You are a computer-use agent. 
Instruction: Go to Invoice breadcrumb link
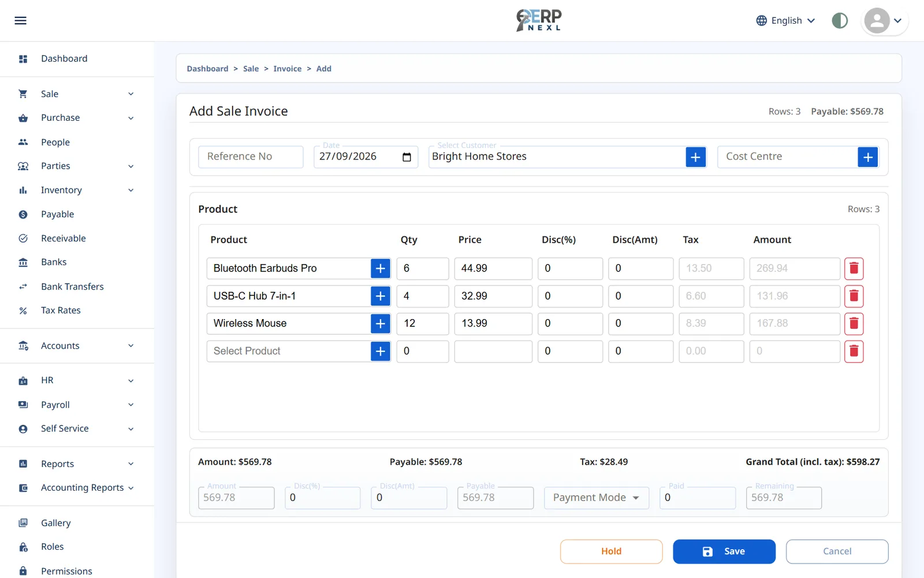point(287,69)
